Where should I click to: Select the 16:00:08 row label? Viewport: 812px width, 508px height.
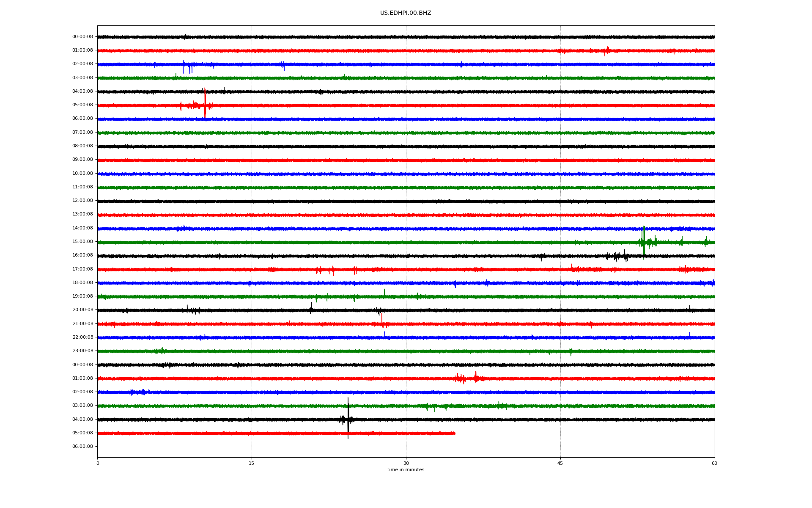[x=82, y=255]
